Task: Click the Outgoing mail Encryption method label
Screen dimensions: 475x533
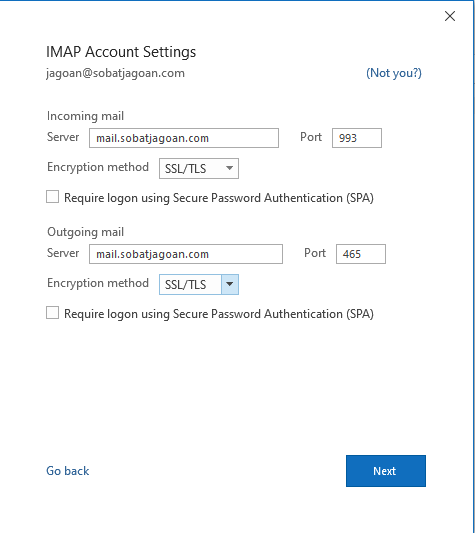Action: (x=98, y=283)
